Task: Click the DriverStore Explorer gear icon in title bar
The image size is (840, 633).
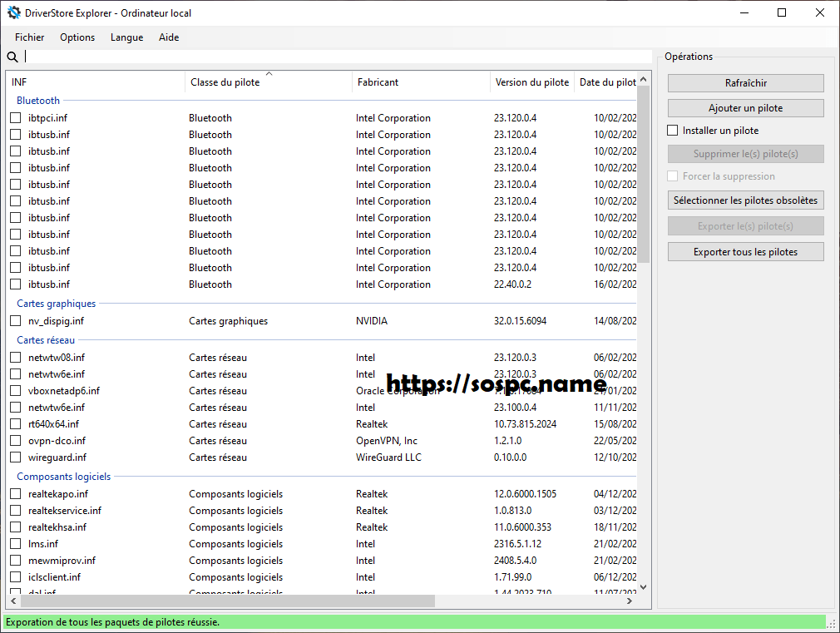Action: (x=13, y=12)
